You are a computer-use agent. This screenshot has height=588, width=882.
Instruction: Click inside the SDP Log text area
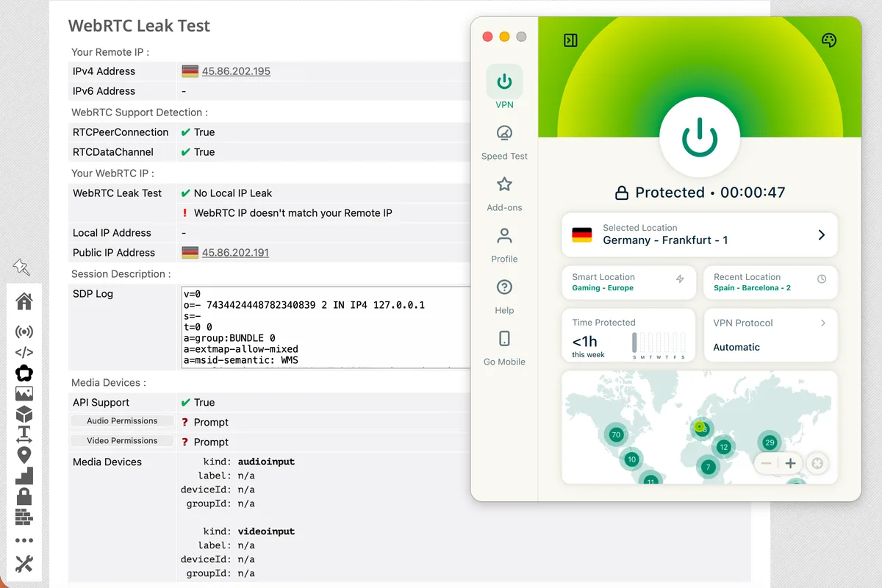point(326,327)
